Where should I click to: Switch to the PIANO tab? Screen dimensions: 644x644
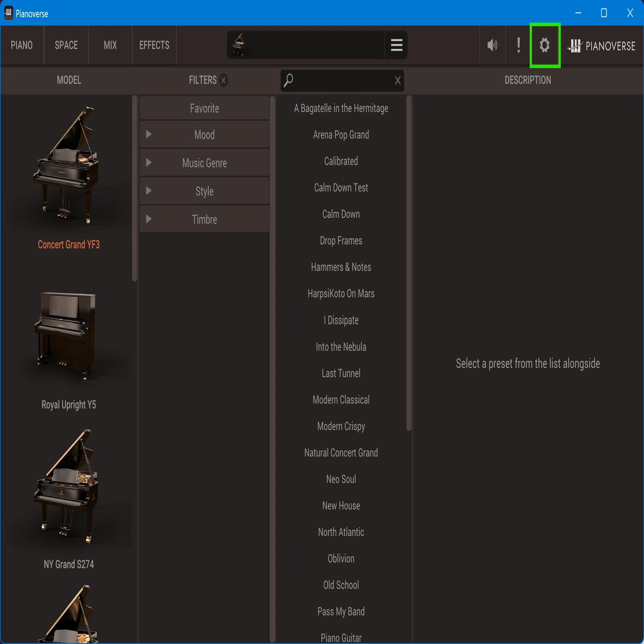22,45
